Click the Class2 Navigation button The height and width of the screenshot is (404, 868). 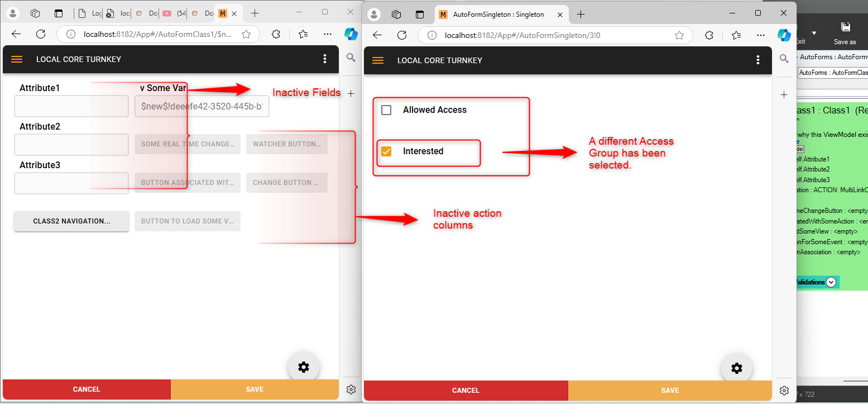point(71,221)
